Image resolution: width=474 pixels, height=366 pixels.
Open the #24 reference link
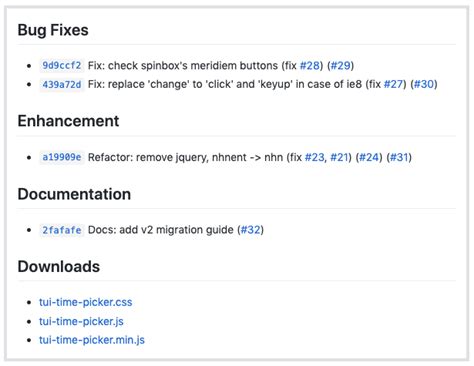369,157
